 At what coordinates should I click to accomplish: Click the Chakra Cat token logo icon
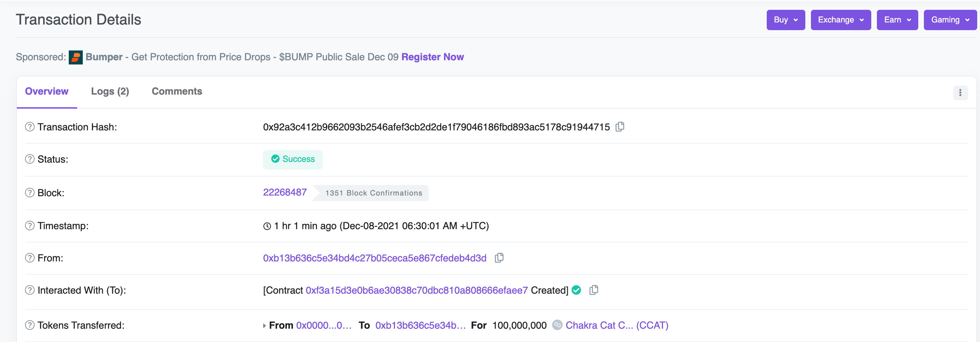tap(557, 325)
